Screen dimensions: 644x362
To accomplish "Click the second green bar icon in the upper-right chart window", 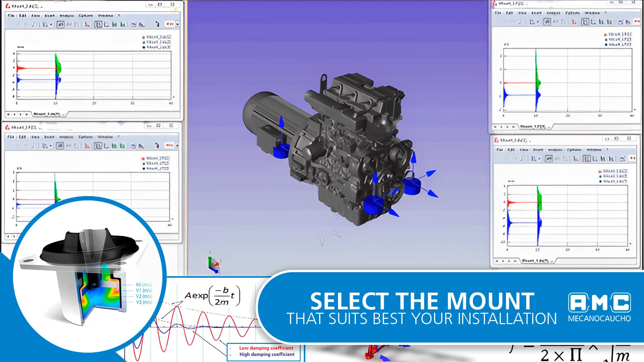I will [609, 22].
